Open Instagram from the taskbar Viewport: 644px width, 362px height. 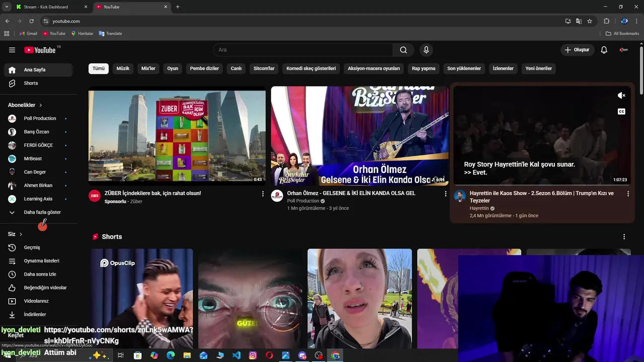click(x=253, y=355)
